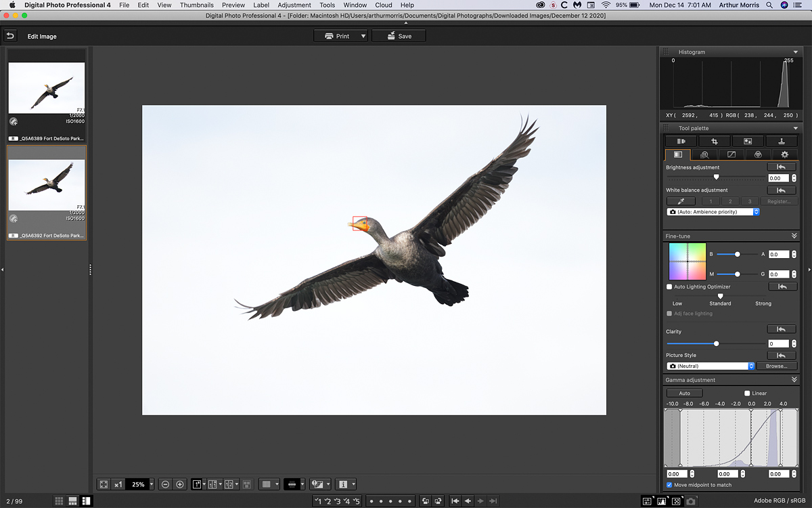This screenshot has width=812, height=508.
Task: Click the AF points display icon
Action: [x=292, y=484]
